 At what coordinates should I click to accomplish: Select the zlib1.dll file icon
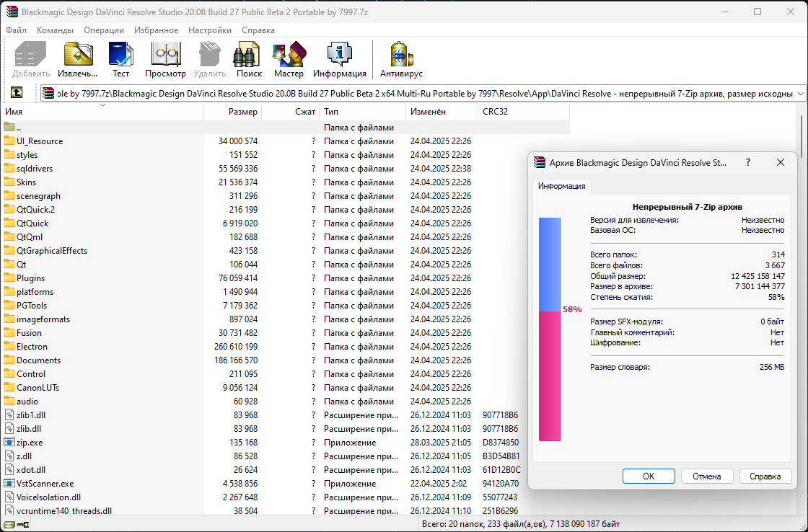9,414
